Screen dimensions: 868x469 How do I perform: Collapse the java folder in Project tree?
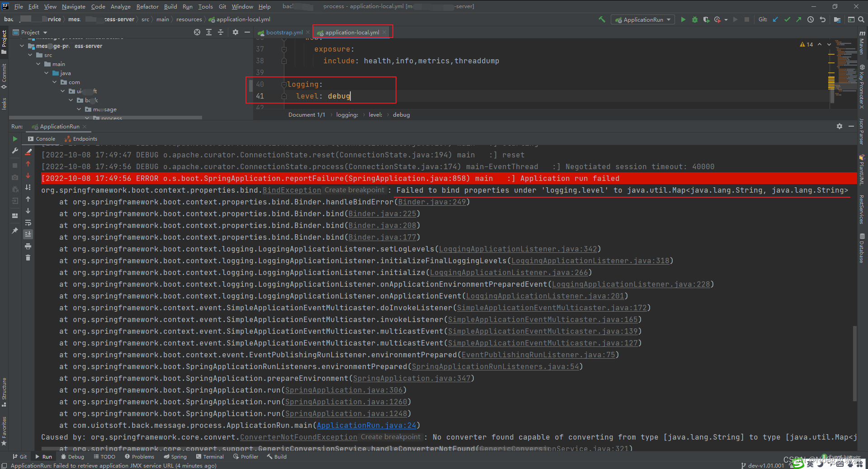46,73
